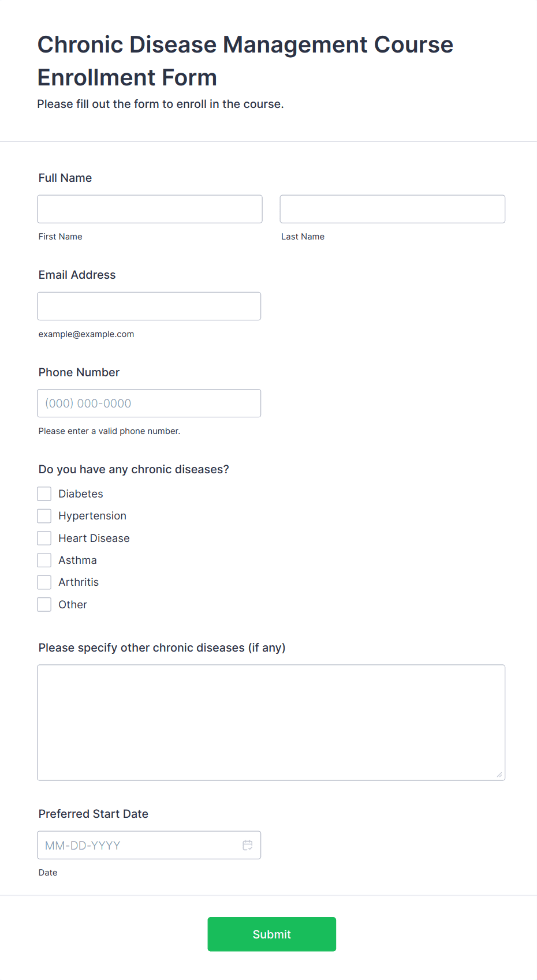This screenshot has height=980, width=537.
Task: Select the Phone Number field
Action: coord(149,403)
